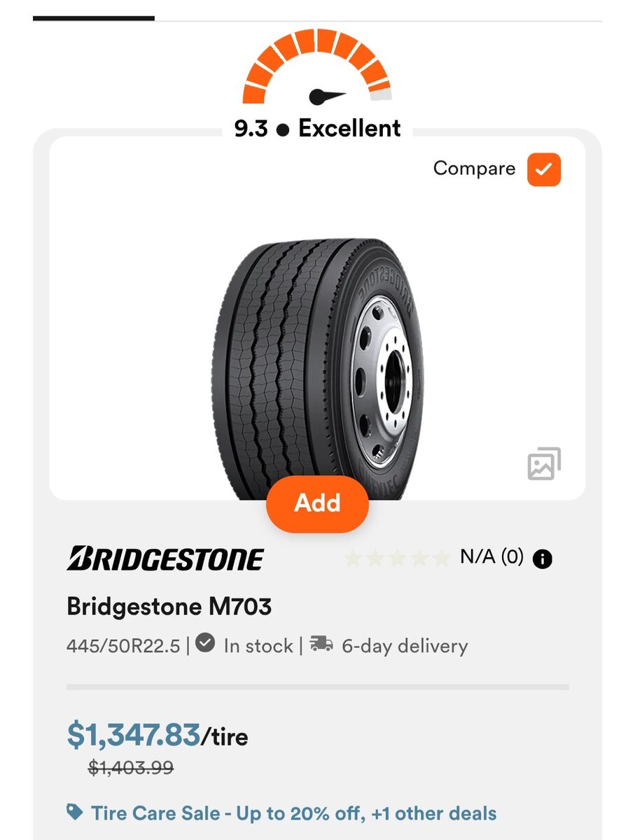Screen dimensions: 635x840
Task: Click the crossed-out $1,403.99 price
Action: point(131,769)
